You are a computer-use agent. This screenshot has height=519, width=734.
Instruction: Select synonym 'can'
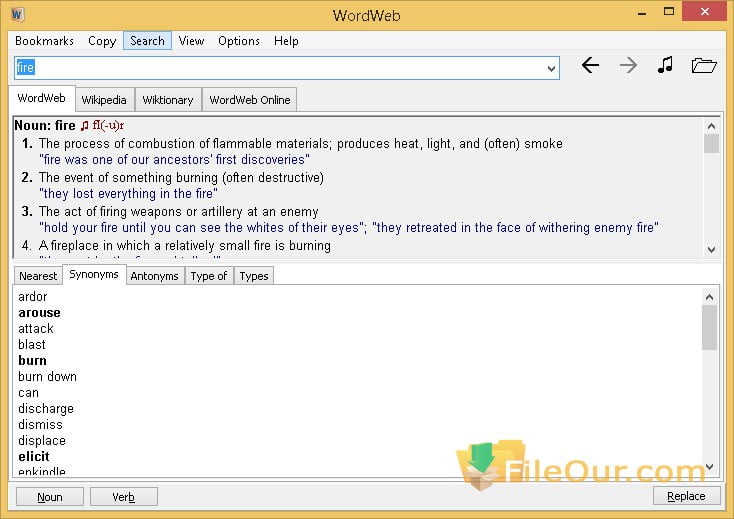[28, 393]
